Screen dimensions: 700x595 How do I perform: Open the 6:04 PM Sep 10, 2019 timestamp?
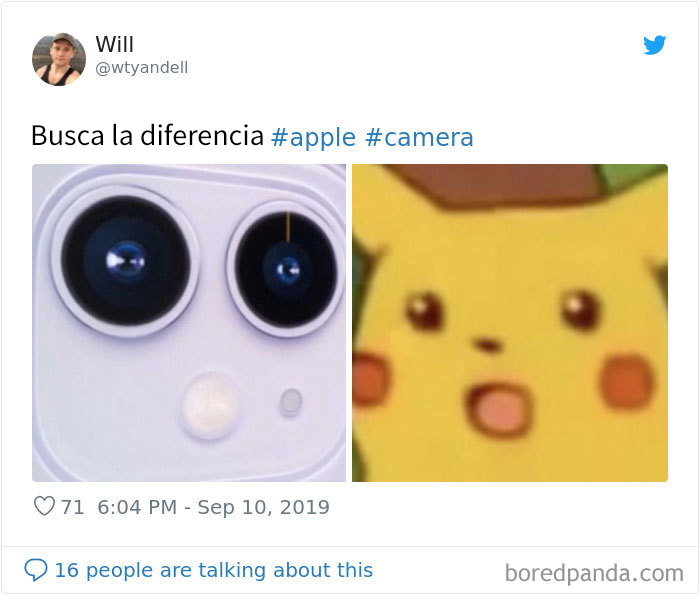click(213, 507)
